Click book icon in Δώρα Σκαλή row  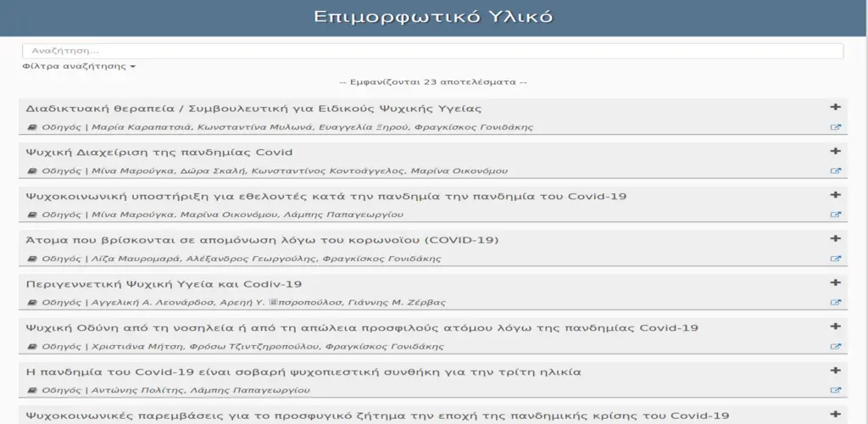pos(32,171)
